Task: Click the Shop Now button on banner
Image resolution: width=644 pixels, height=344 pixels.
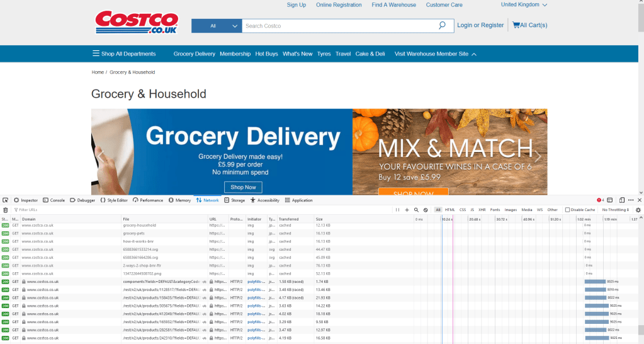Action: pos(243,187)
